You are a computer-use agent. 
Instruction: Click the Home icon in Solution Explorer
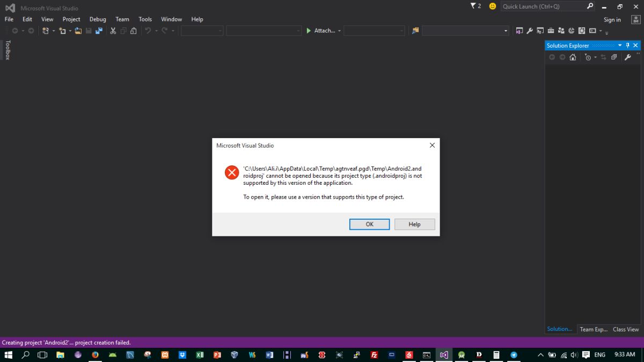point(573,57)
